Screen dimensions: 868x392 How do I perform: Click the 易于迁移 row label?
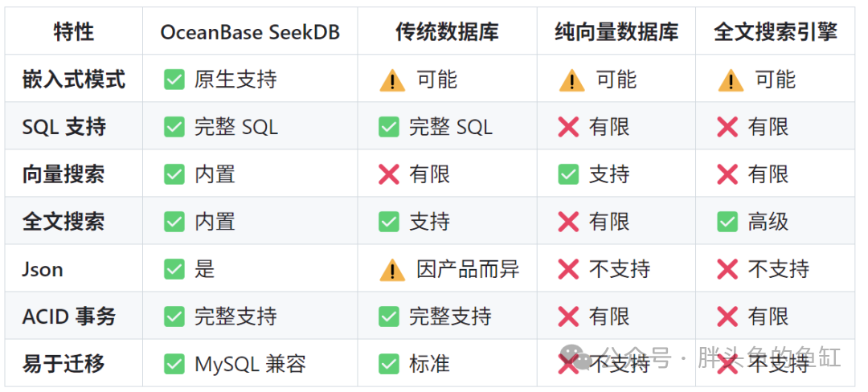coord(63,365)
